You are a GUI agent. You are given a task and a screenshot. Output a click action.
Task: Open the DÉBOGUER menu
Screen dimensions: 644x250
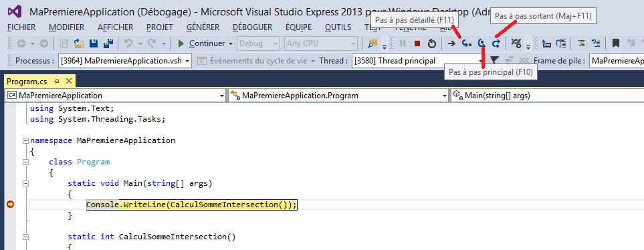(252, 27)
